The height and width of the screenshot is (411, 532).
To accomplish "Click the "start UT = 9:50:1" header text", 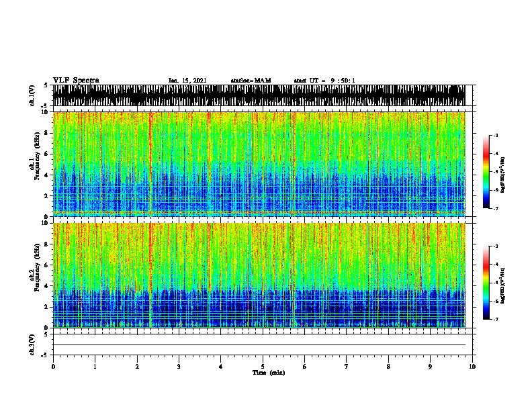I will [x=324, y=81].
